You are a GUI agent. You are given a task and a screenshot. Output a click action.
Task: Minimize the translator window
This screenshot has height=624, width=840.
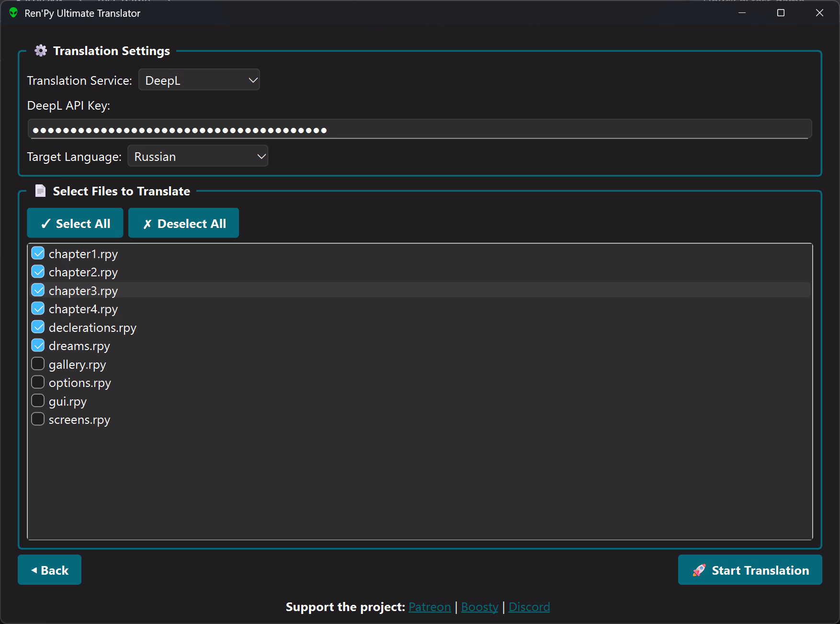[742, 13]
